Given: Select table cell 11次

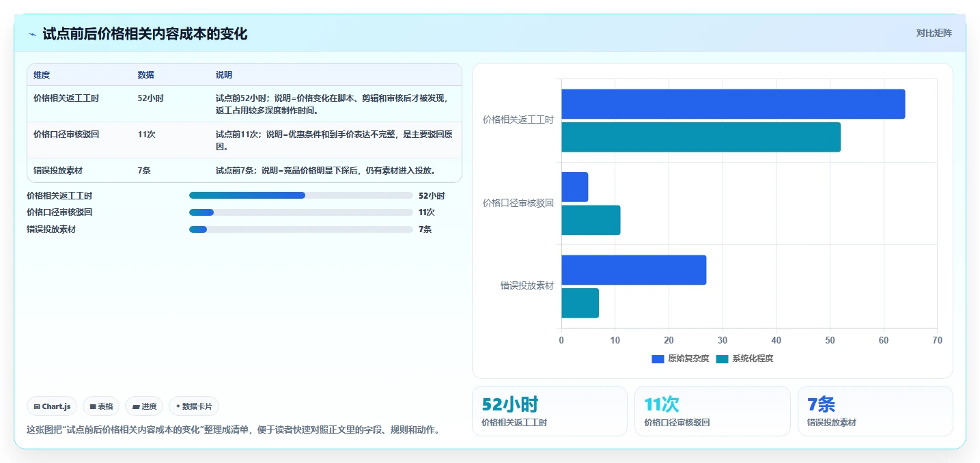Looking at the screenshot, I should [146, 135].
